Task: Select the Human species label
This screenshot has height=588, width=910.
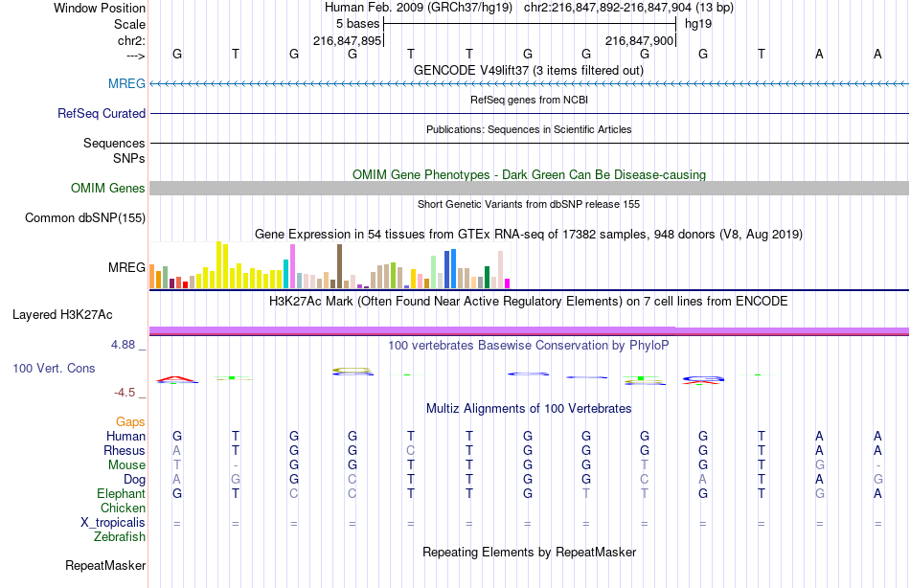Action: click(x=125, y=436)
